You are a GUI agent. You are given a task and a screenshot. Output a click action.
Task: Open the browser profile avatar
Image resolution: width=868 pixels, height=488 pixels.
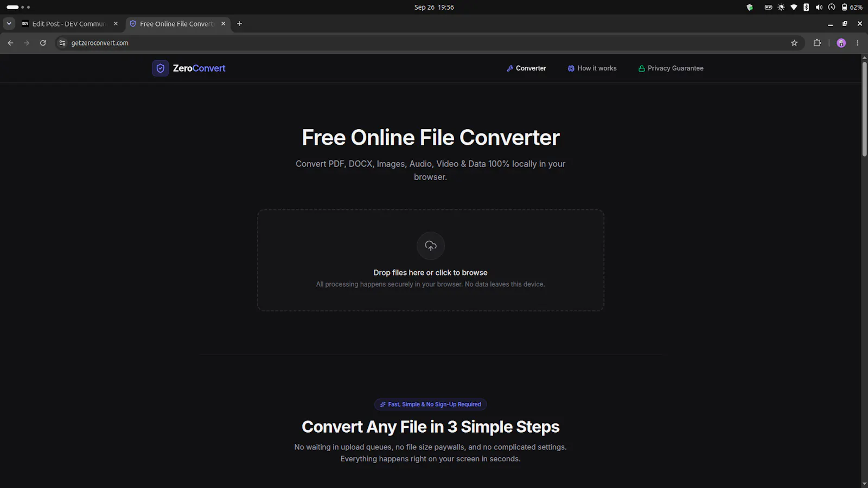[841, 43]
